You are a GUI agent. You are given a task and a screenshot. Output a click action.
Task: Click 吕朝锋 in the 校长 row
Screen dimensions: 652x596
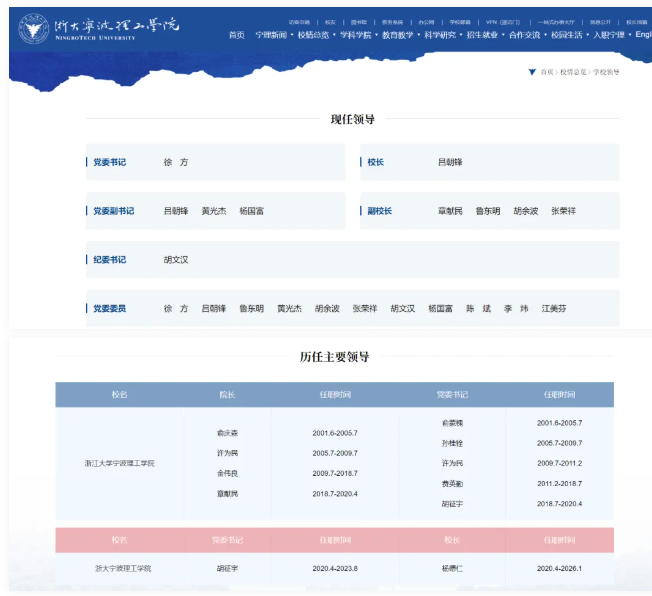450,162
